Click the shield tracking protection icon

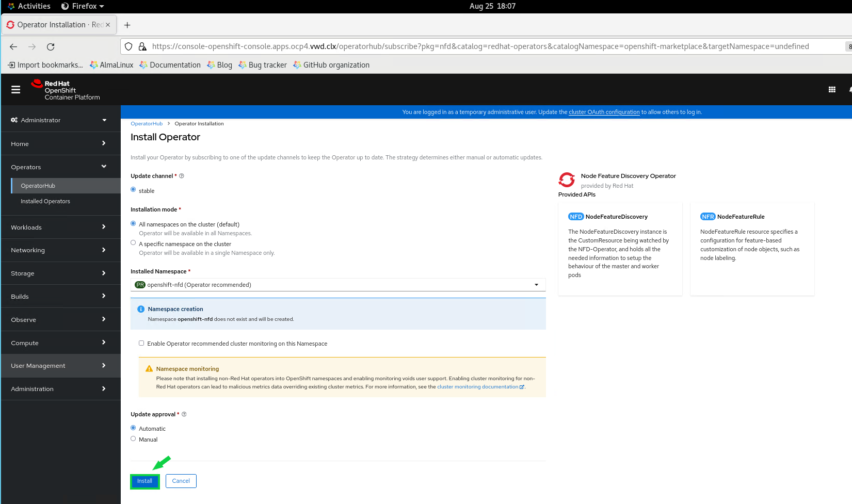[129, 46]
